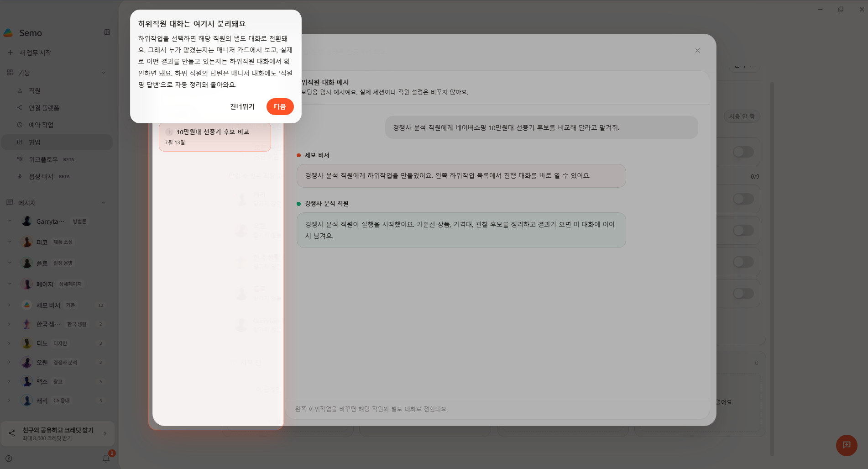Click 건너뛰기 to skip the tour
The image size is (868, 469).
242,106
